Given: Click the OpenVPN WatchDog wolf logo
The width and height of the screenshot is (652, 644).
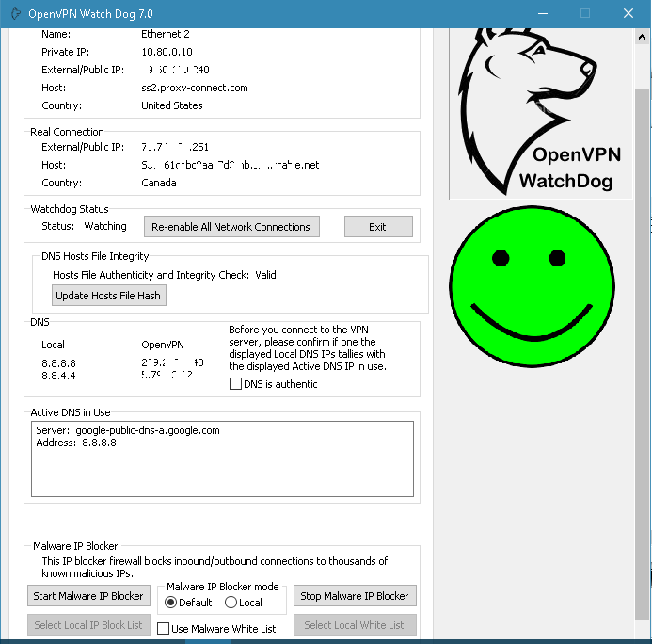Looking at the screenshot, I should [x=541, y=113].
